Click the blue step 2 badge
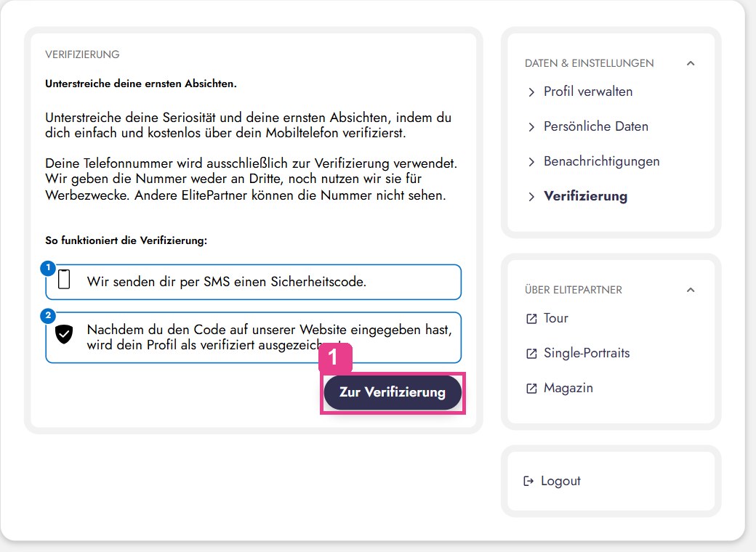Screen dimensions: 756x552 (48, 316)
